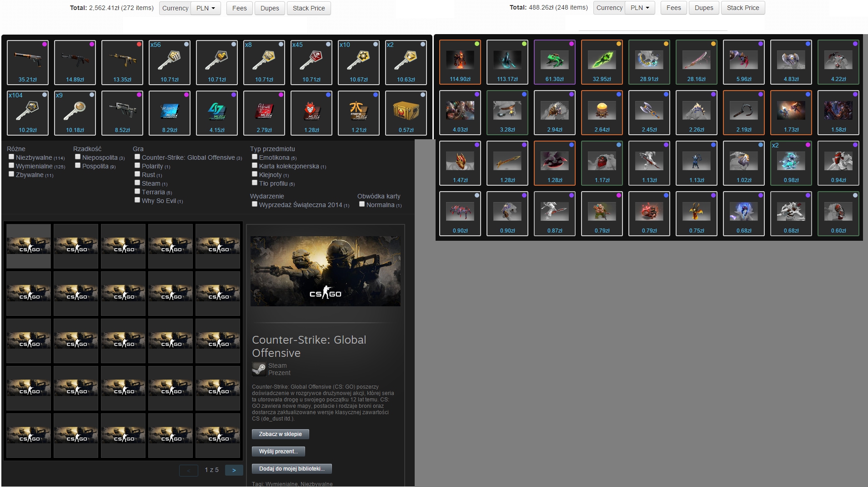868x487 pixels.
Task: Enable the Niezbywalne filter checkbox
Action: (11, 157)
